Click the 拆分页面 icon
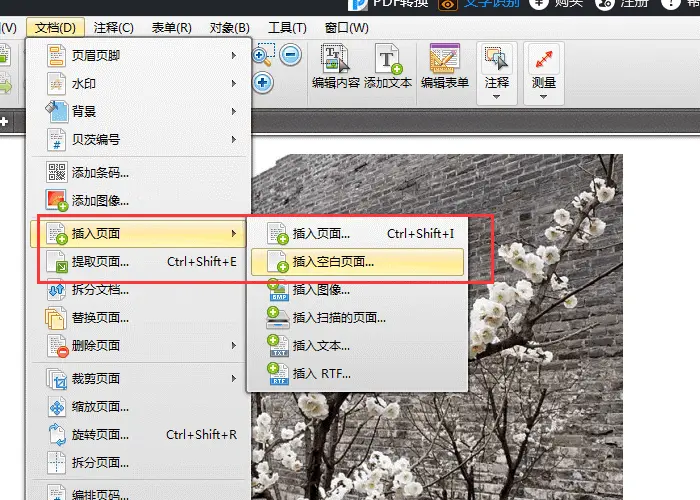Viewport: 700px width, 500px height. 56,462
